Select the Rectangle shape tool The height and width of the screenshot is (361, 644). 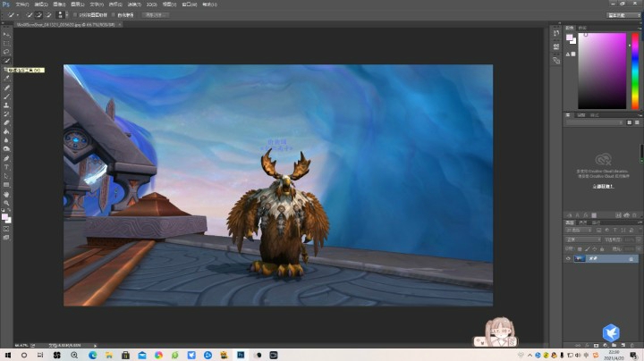tap(6, 185)
